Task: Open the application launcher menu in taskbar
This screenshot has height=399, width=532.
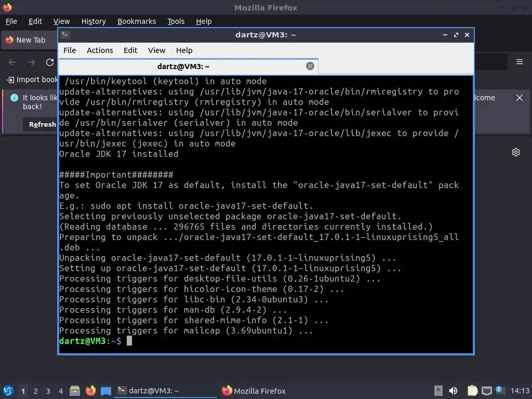Action: click(x=8, y=391)
